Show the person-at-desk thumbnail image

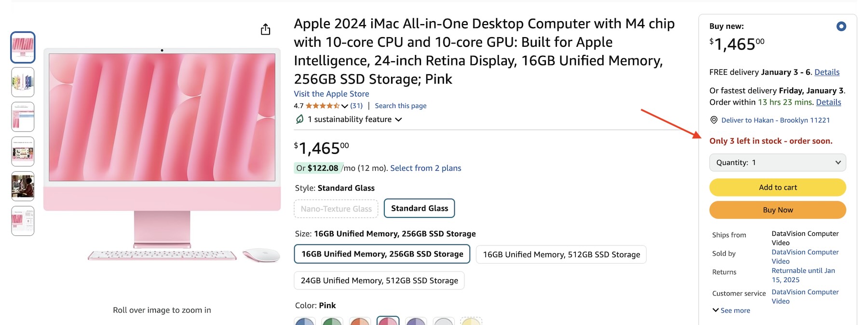pyautogui.click(x=23, y=186)
